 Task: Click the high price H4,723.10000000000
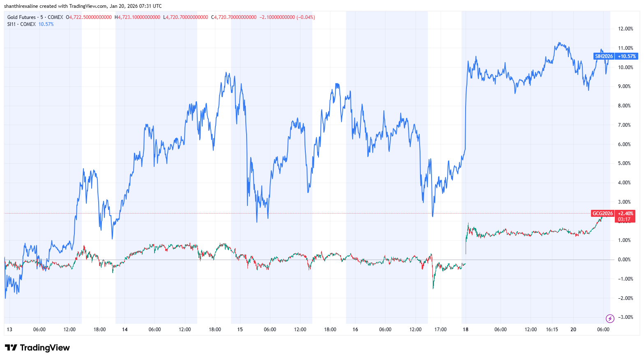point(137,17)
